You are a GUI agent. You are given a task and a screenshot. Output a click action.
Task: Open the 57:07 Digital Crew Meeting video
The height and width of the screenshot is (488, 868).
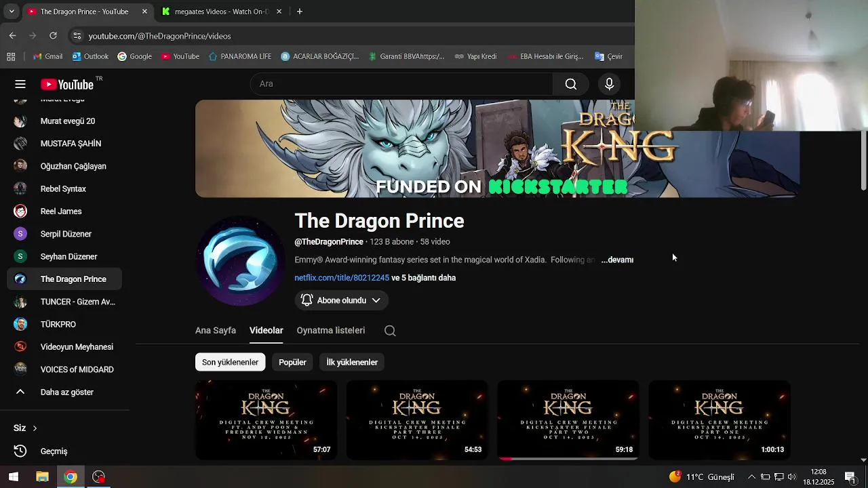[266, 420]
